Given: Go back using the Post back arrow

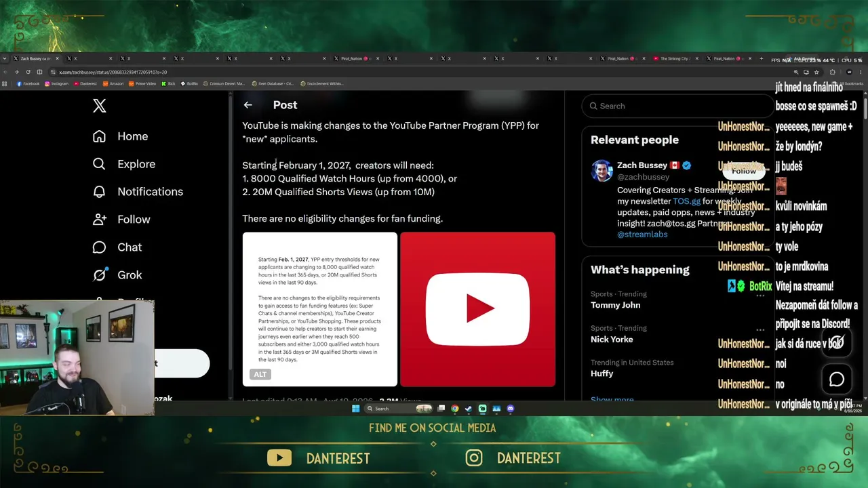Looking at the screenshot, I should [248, 105].
